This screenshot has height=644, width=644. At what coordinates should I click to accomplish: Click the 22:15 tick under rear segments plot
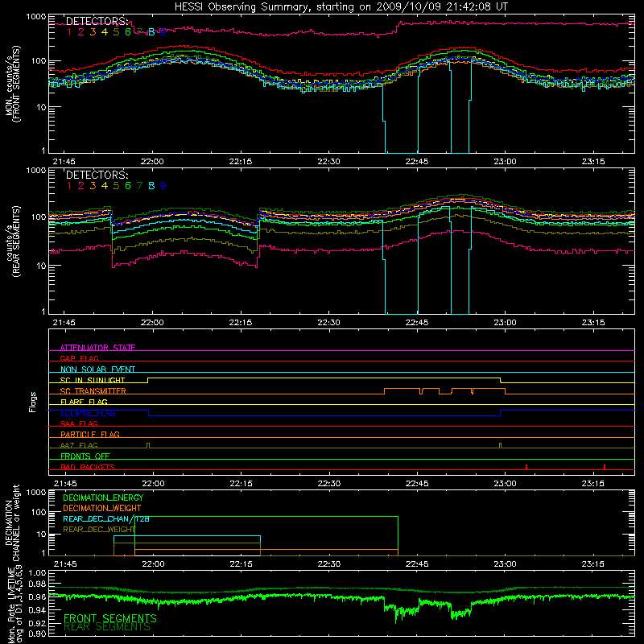click(x=240, y=323)
